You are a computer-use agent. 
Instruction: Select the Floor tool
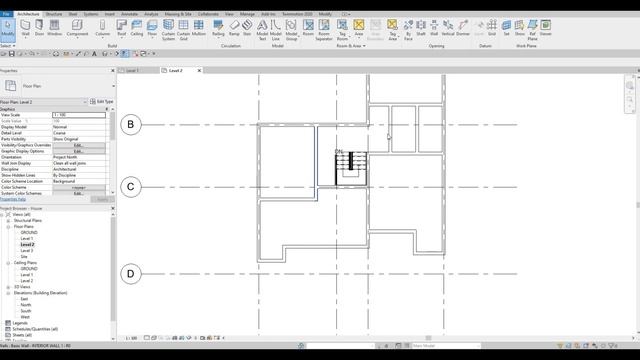[152, 29]
